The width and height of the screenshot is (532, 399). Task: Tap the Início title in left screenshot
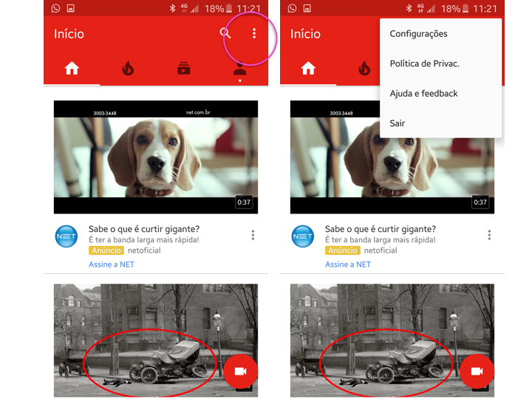tap(69, 34)
